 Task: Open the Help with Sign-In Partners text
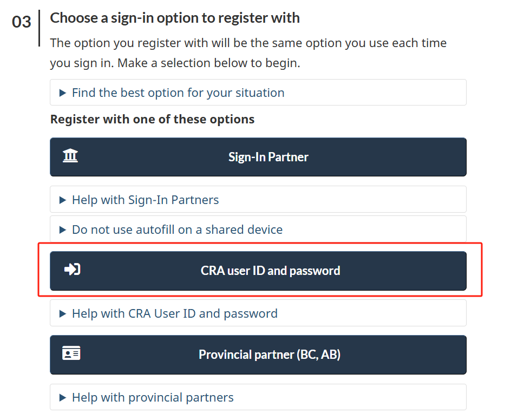tap(146, 200)
